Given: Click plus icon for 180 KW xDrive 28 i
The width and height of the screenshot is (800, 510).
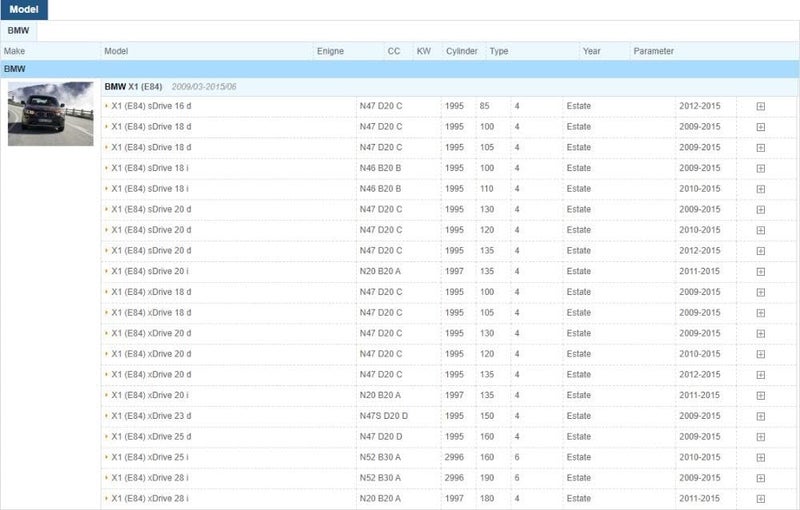Looking at the screenshot, I should pos(760,499).
